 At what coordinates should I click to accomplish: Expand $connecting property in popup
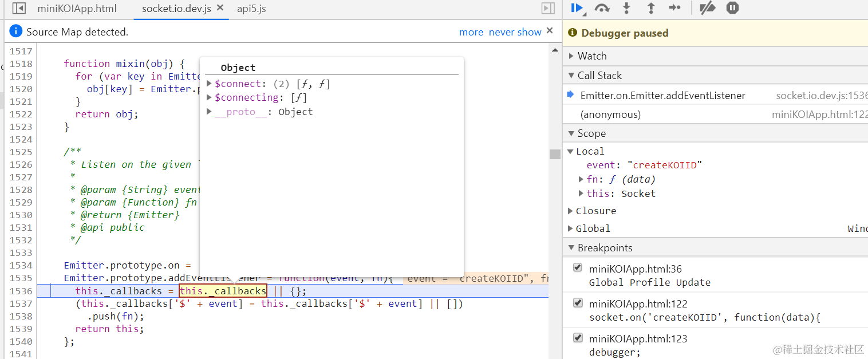tap(210, 98)
